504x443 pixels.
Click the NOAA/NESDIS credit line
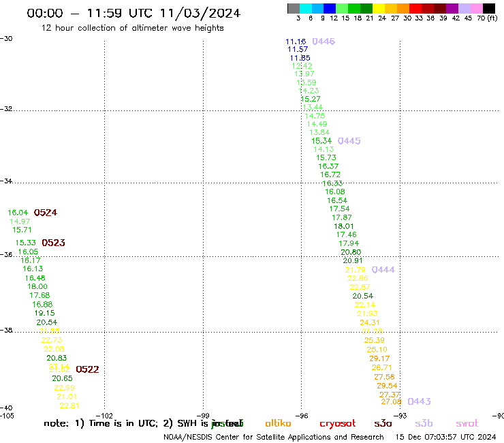[274, 437]
